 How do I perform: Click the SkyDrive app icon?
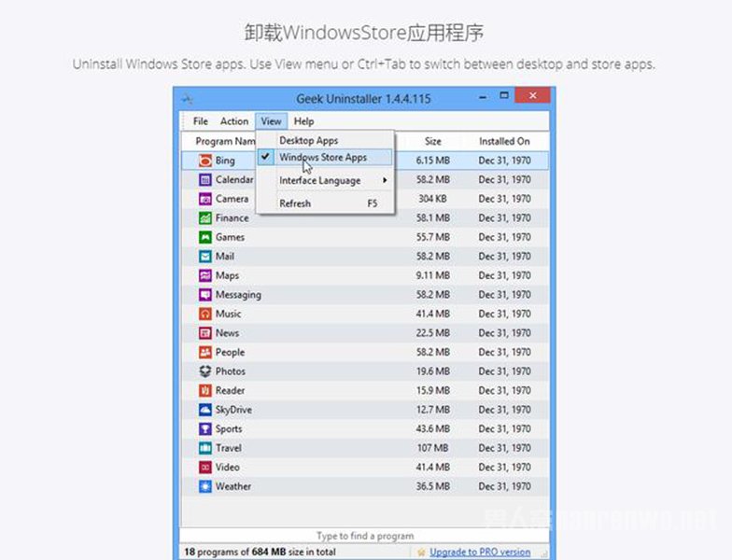click(x=205, y=409)
